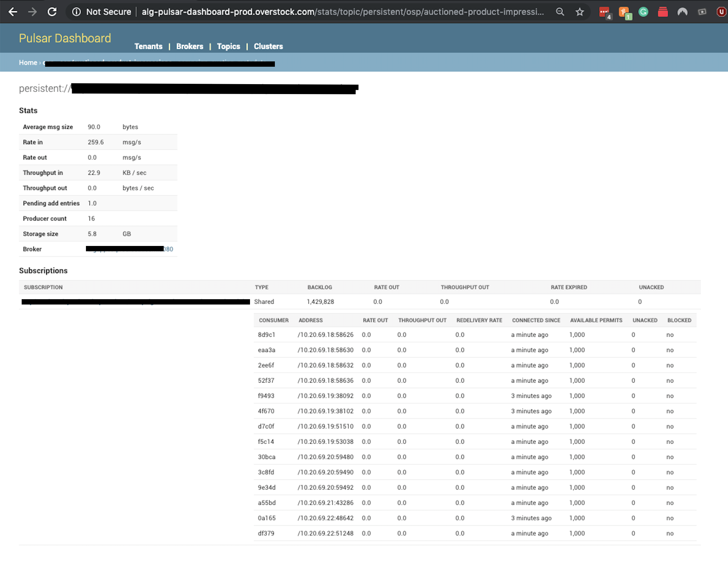
Task: Click the CONNECTED SINCE column header
Action: click(536, 320)
